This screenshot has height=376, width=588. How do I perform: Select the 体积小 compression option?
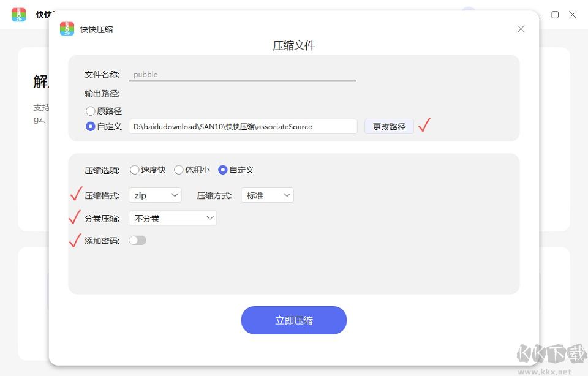coord(178,170)
